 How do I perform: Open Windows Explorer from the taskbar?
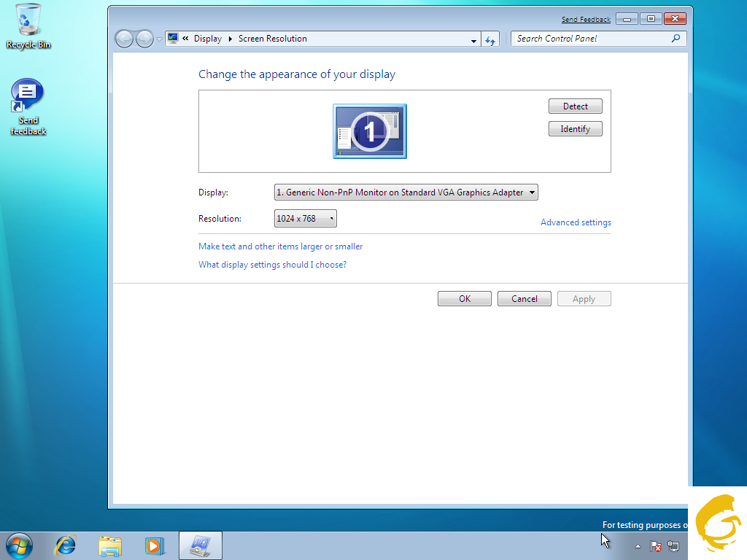tap(110, 545)
